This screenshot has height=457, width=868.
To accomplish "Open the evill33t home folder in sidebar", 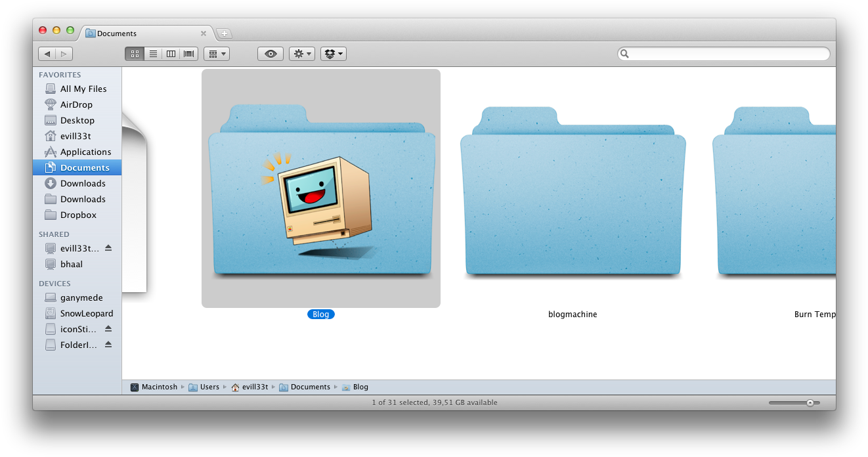I will [x=77, y=136].
